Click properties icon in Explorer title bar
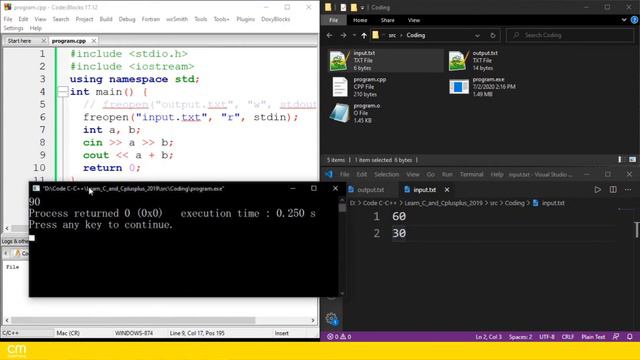 343,7
